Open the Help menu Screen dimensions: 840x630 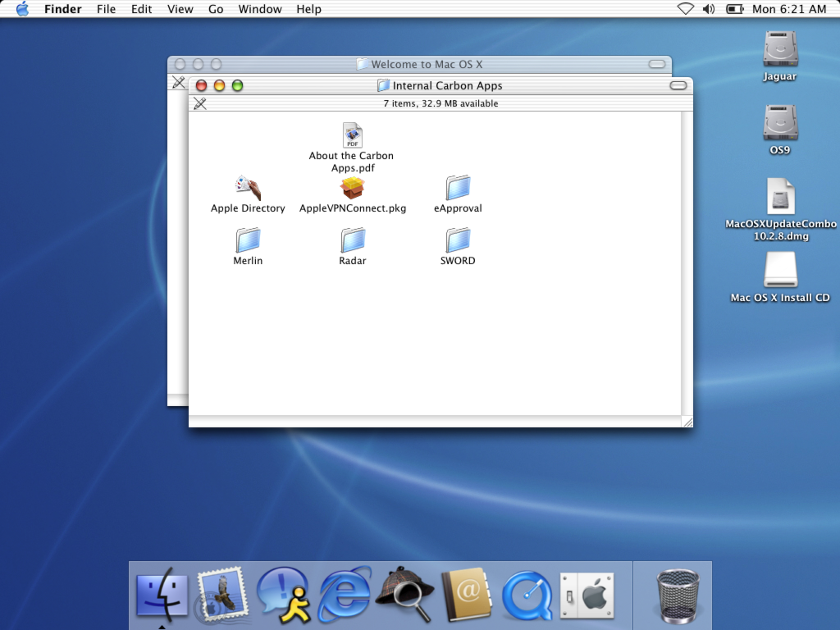tap(308, 9)
